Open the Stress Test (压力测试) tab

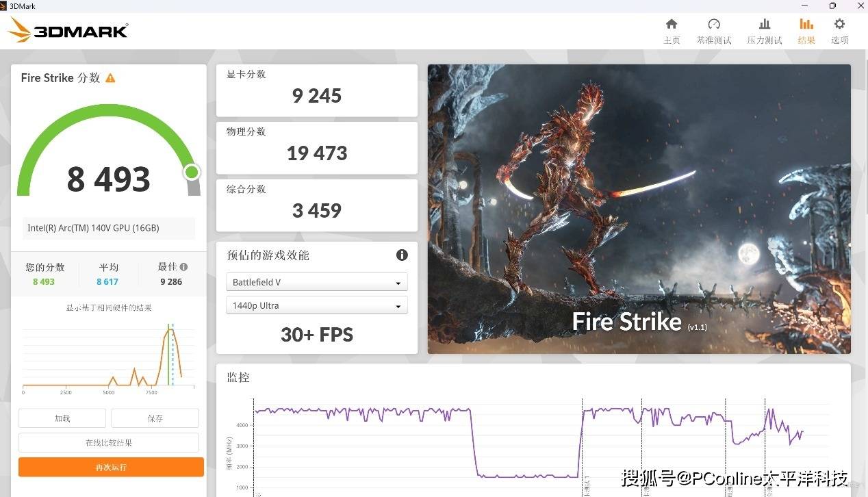(765, 31)
